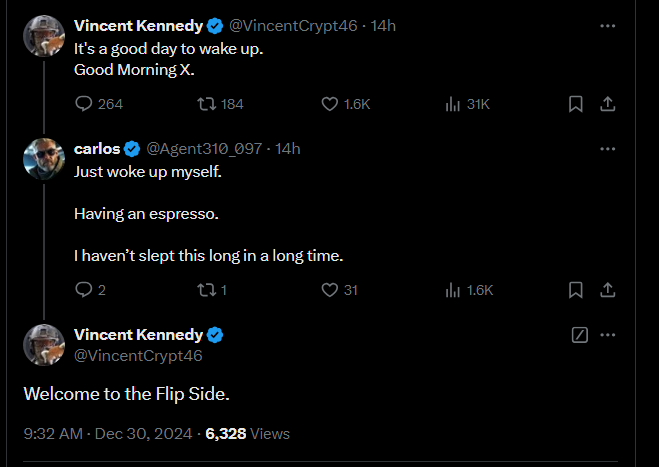
Task: Like Vincent Kennedy's Good Morning post
Action: pos(330,104)
